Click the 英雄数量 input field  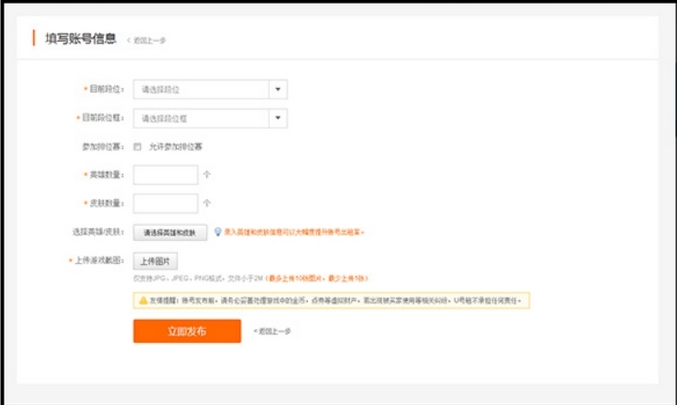click(x=165, y=174)
